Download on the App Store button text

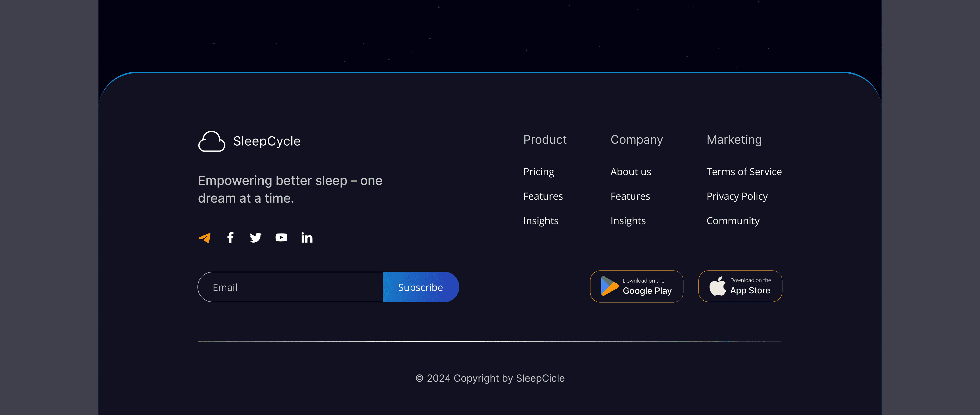(x=750, y=286)
